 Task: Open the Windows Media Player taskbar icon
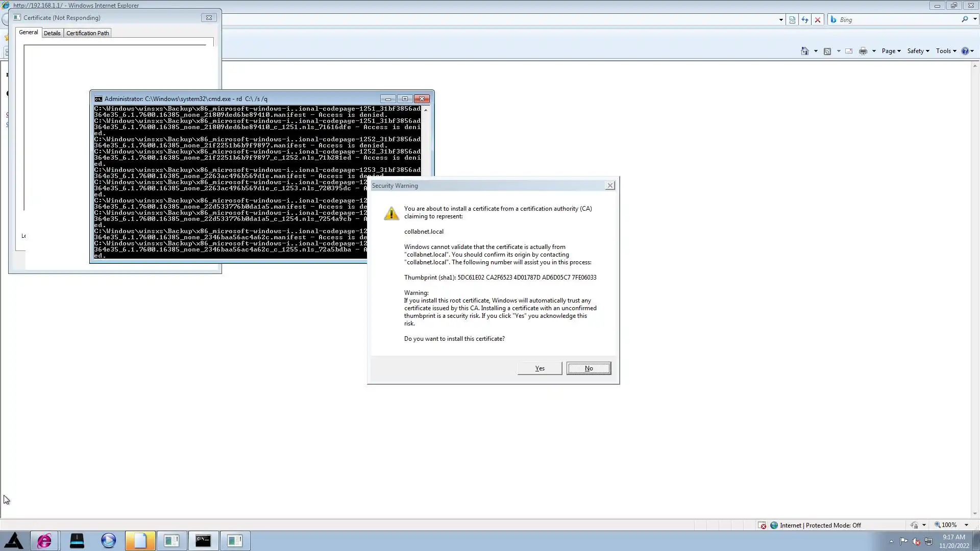click(108, 541)
